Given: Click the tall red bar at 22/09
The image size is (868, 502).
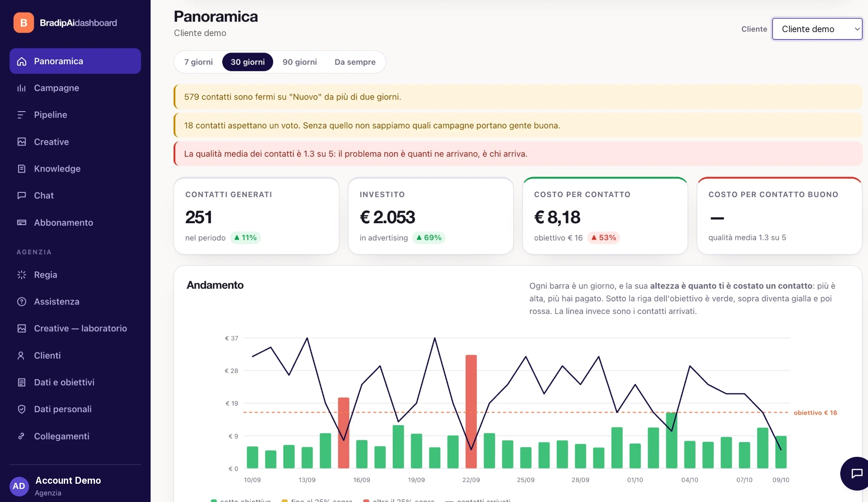Looking at the screenshot, I should 471,411.
